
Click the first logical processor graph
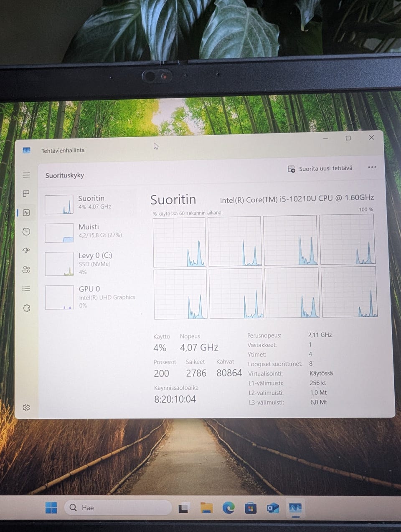(179, 242)
